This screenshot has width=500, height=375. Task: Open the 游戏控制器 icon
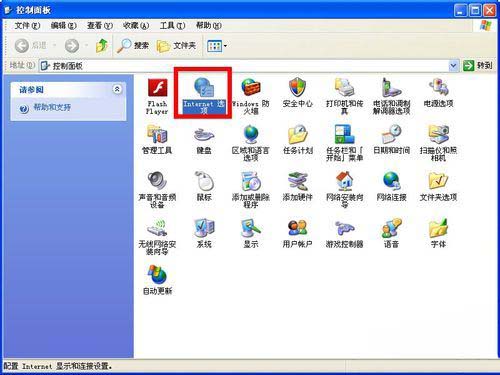click(x=344, y=228)
